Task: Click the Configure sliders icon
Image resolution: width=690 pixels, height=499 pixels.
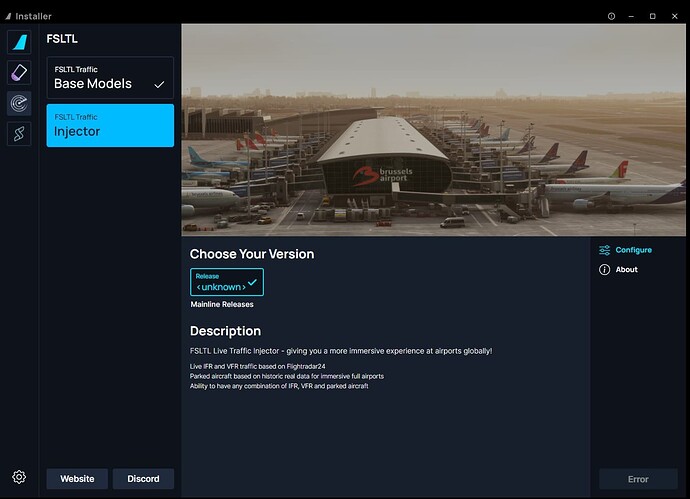Action: (x=605, y=250)
